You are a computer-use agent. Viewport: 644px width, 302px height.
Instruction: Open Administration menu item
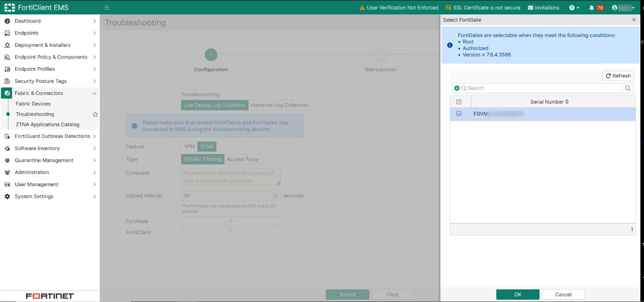(32, 172)
